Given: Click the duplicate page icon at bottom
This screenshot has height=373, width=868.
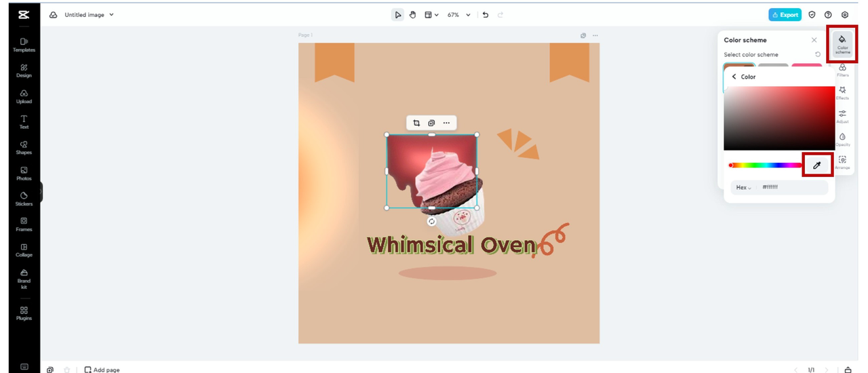Looking at the screenshot, I should [x=50, y=370].
